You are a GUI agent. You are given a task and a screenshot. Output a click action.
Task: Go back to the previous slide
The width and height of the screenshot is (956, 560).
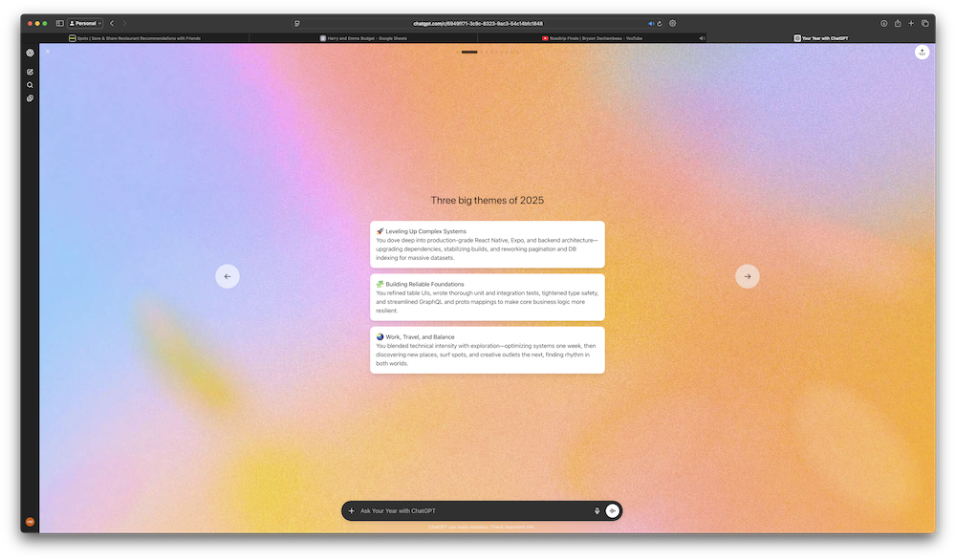tap(228, 276)
